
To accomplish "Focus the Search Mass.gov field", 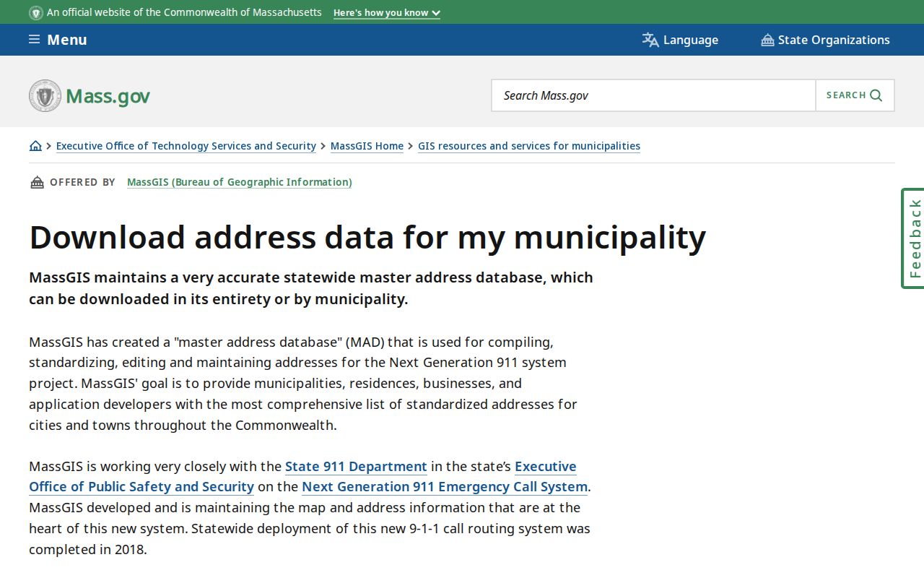I will click(x=653, y=95).
